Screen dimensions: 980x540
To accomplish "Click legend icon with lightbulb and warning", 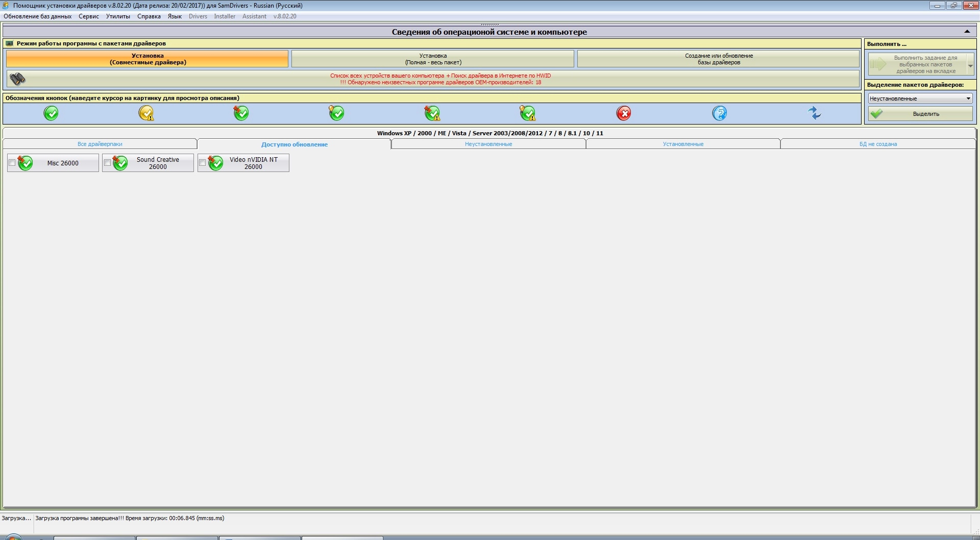I will (x=528, y=113).
